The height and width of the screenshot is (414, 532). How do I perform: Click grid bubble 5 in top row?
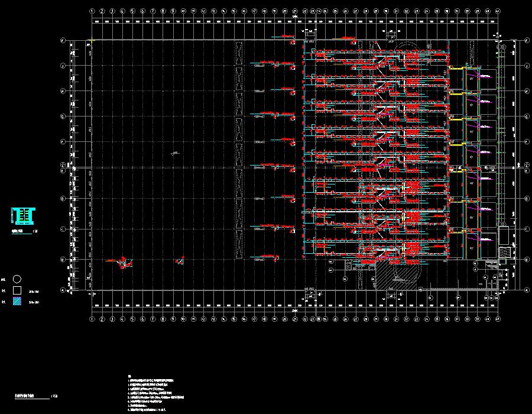click(x=132, y=11)
